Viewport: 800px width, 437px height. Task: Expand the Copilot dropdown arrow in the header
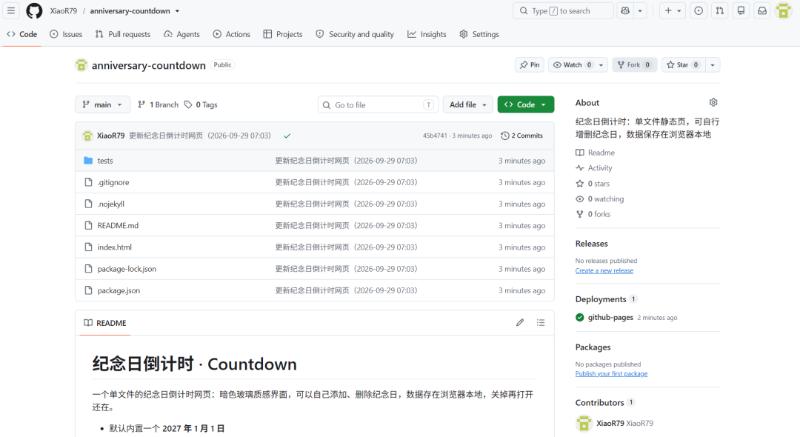tap(640, 11)
